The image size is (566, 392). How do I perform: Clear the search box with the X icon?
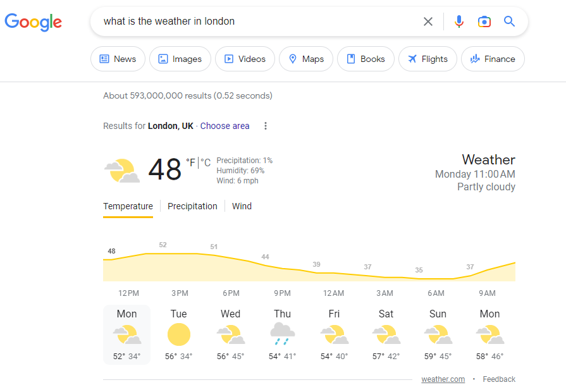pyautogui.click(x=428, y=21)
